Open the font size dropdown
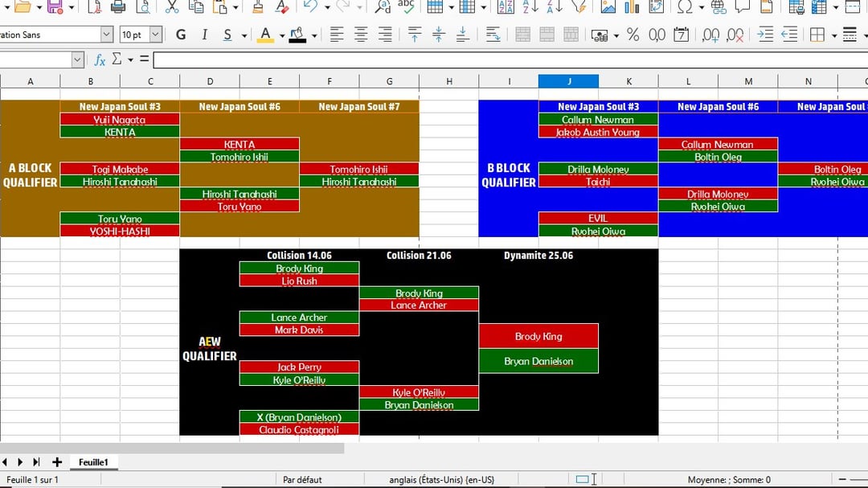This screenshot has width=868, height=488. click(x=156, y=35)
